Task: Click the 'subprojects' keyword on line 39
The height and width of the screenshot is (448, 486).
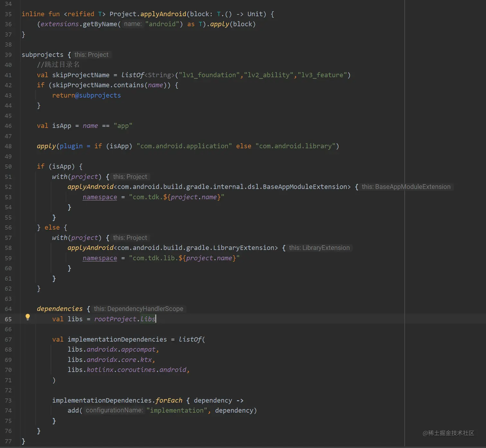Action: pos(42,55)
